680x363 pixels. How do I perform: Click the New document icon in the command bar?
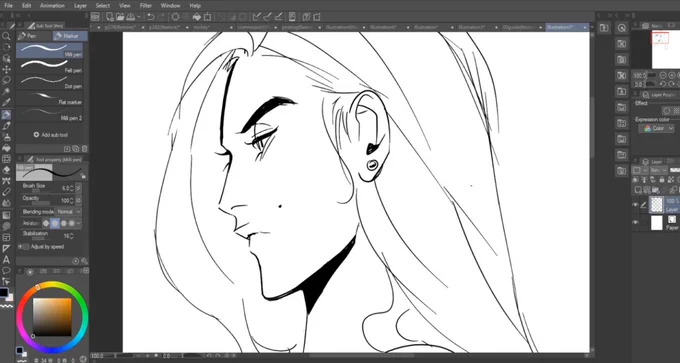110,17
